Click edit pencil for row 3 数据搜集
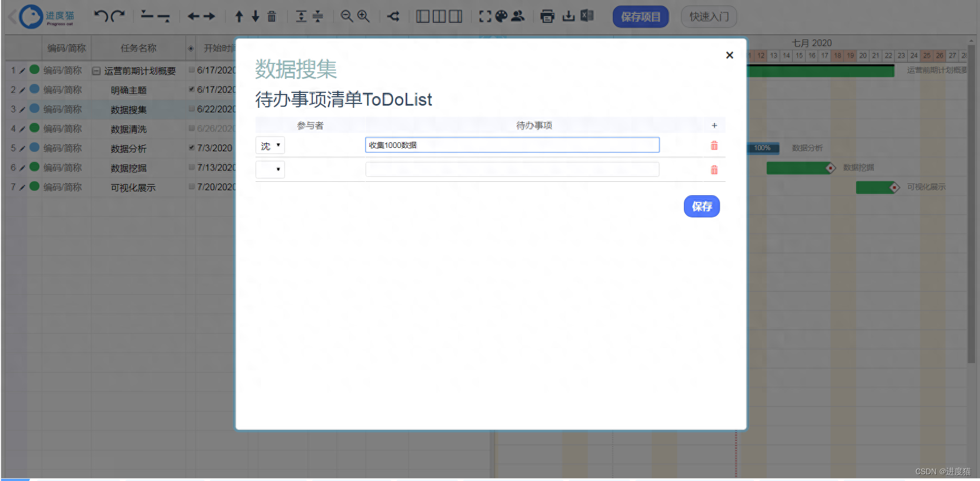Screen dimensions: 980x481 22,110
